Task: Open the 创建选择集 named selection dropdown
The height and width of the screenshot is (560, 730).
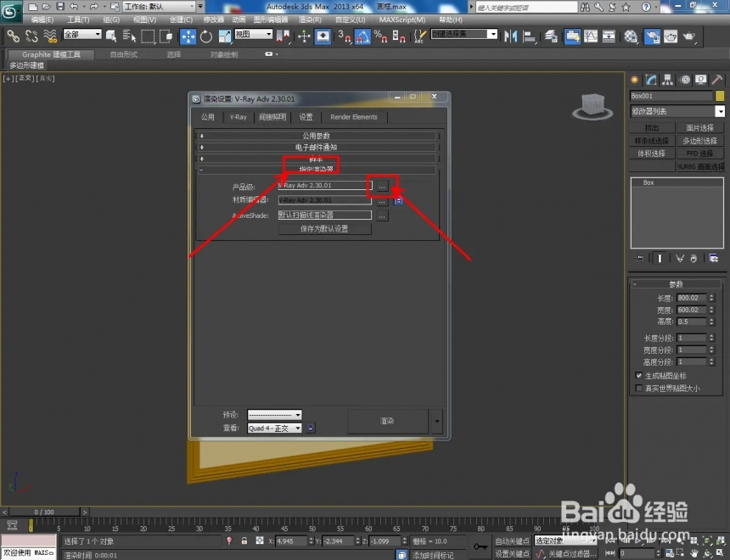Action: coord(464,34)
